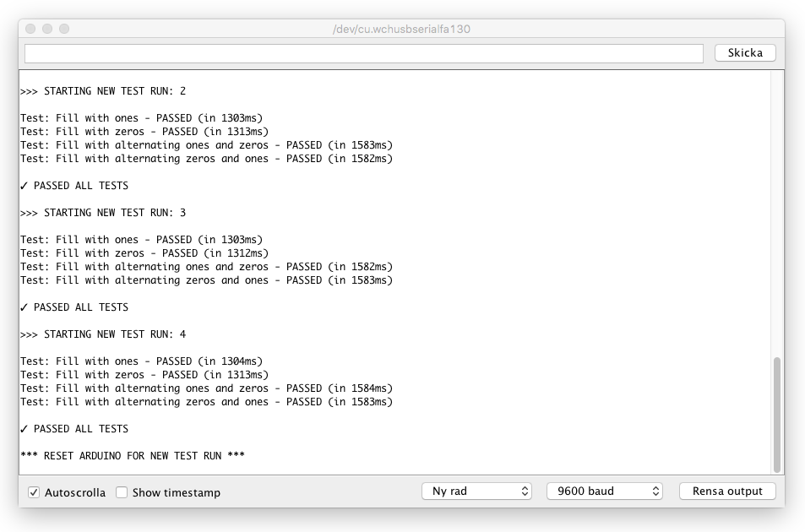The width and height of the screenshot is (805, 532).
Task: Close the serial monitor window
Action: click(30, 29)
